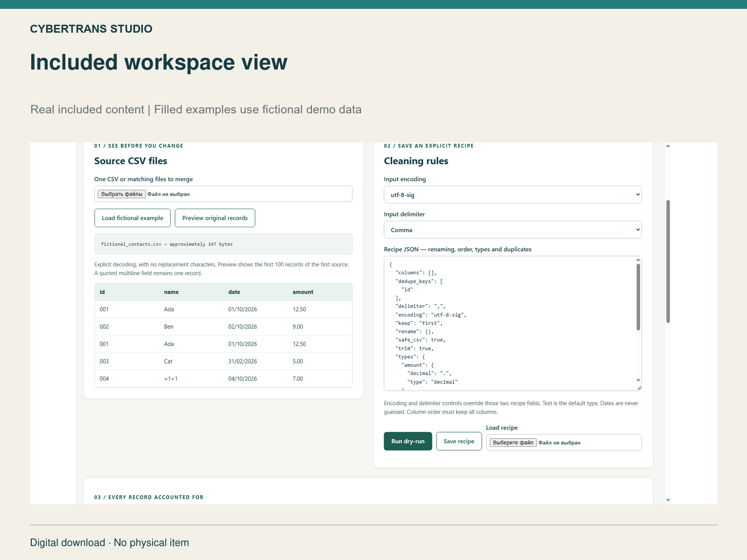Click the '02/10/2026' date cell
The width and height of the screenshot is (747, 560).
point(242,327)
